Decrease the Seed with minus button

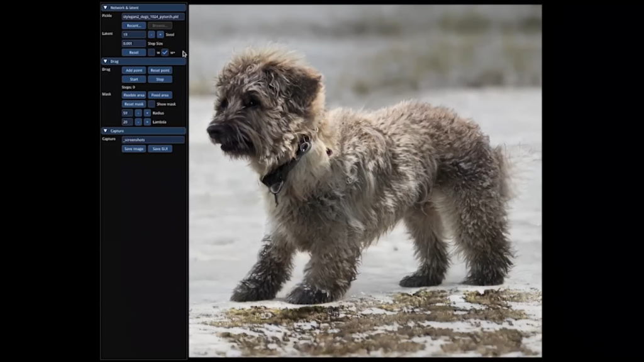click(152, 35)
